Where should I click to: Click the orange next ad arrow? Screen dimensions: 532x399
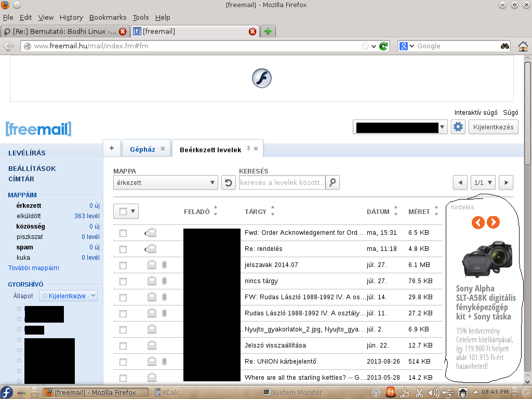[494, 222]
